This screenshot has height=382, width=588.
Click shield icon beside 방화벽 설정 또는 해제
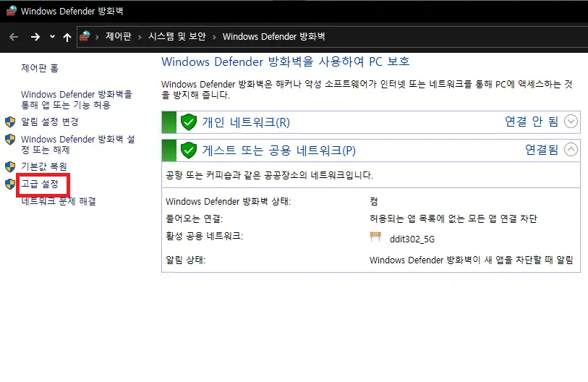10,139
